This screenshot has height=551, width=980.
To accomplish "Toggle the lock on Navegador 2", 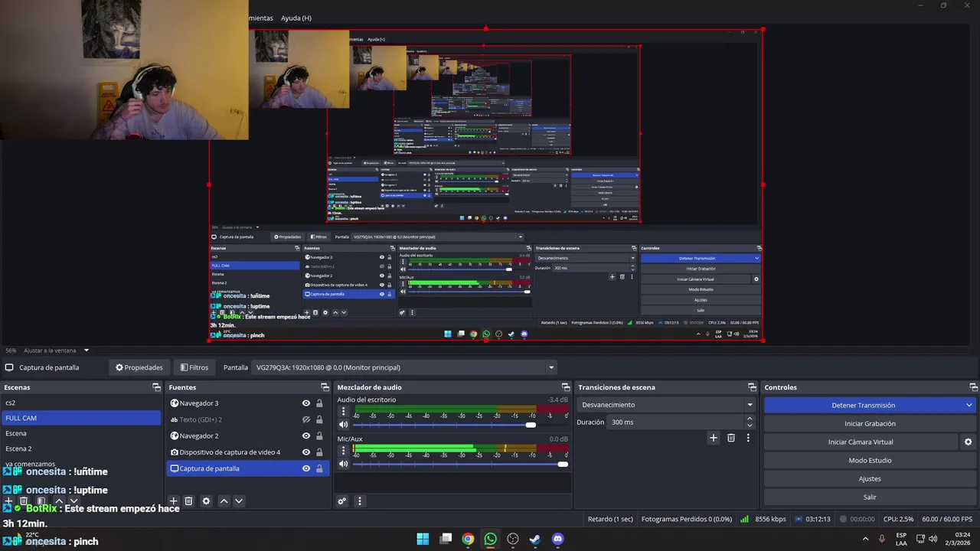I will [319, 436].
